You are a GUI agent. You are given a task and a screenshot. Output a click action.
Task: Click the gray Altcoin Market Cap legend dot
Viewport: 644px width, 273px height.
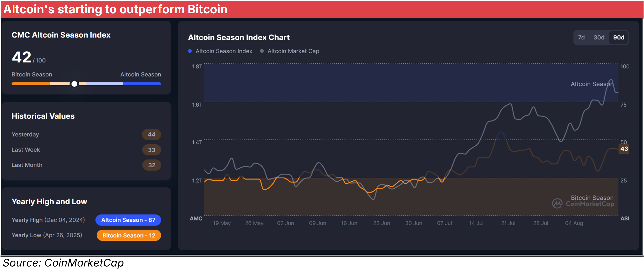pos(262,51)
